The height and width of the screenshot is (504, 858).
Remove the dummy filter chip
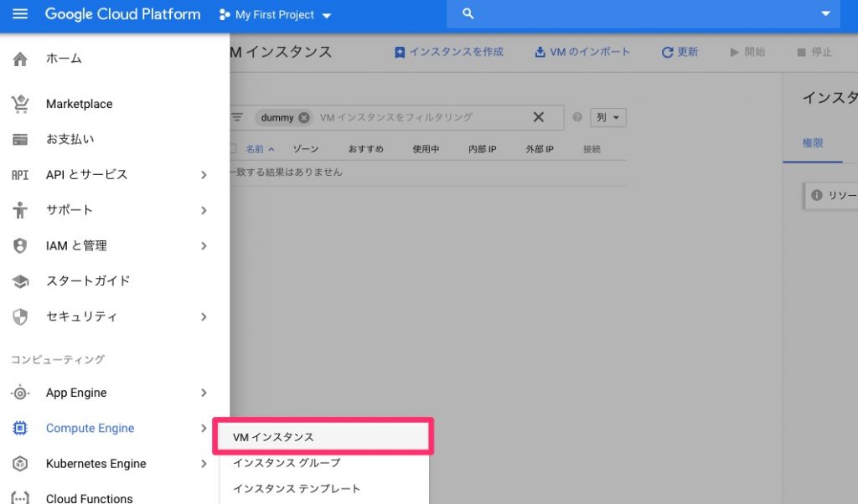pos(303,117)
